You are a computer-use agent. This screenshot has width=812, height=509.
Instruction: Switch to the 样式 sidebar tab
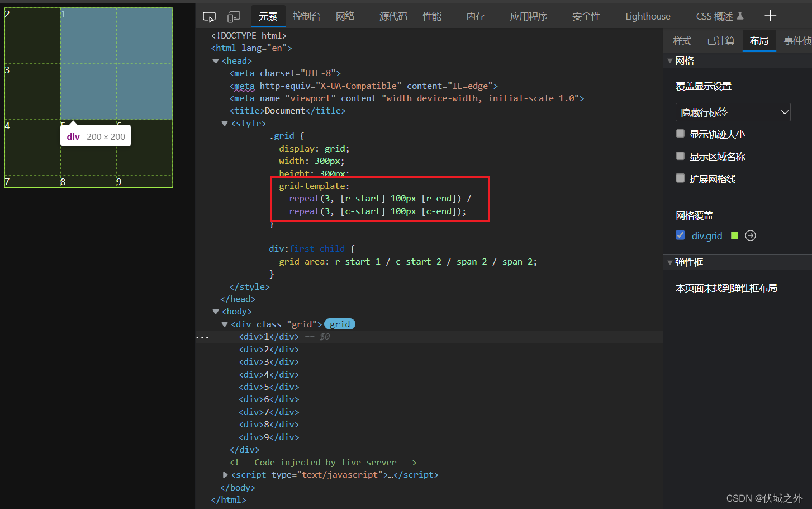682,41
